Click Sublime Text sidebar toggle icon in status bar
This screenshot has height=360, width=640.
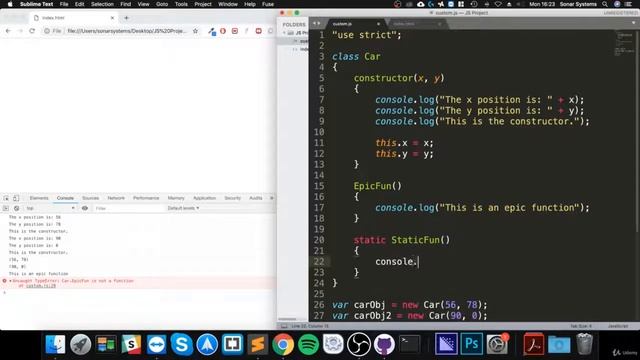(x=284, y=326)
